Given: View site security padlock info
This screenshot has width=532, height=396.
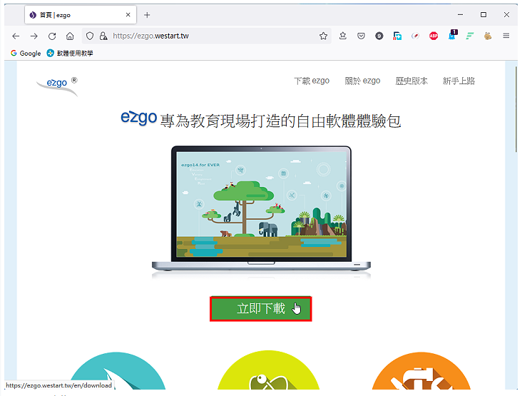Looking at the screenshot, I should (x=103, y=36).
